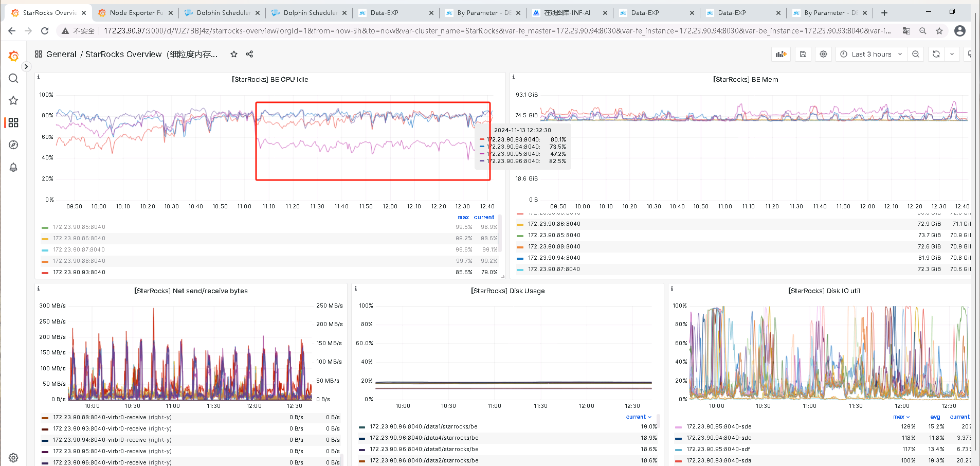Screen dimensions: 980x466
Task: Open Alerting bell icon
Action: 13,167
